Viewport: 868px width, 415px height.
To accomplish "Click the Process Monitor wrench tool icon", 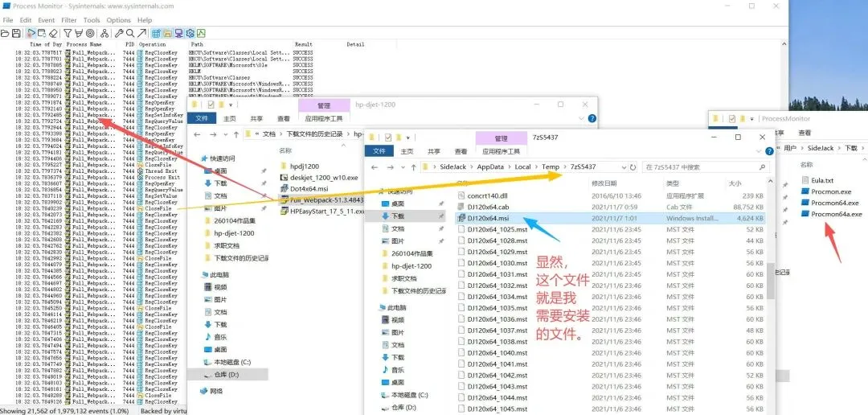I will click(x=119, y=33).
